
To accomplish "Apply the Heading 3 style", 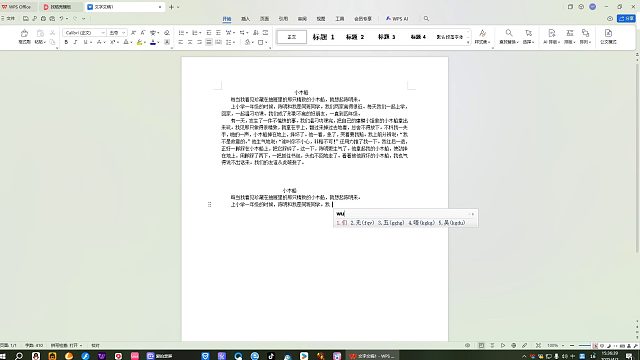I will coord(387,37).
